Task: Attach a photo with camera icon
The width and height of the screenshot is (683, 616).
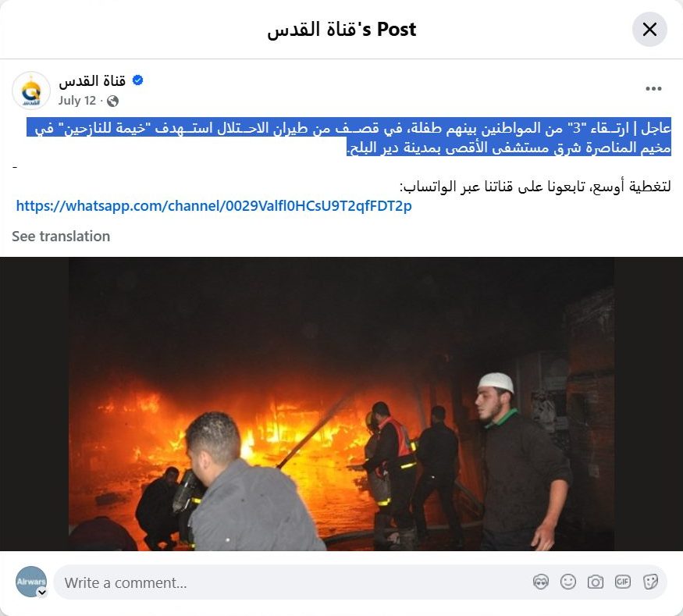Action: click(x=596, y=582)
